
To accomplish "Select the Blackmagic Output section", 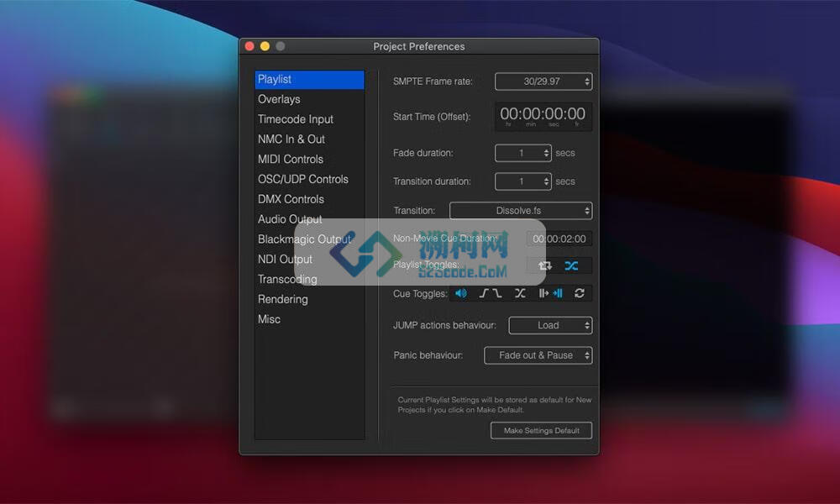I will pyautogui.click(x=310, y=239).
